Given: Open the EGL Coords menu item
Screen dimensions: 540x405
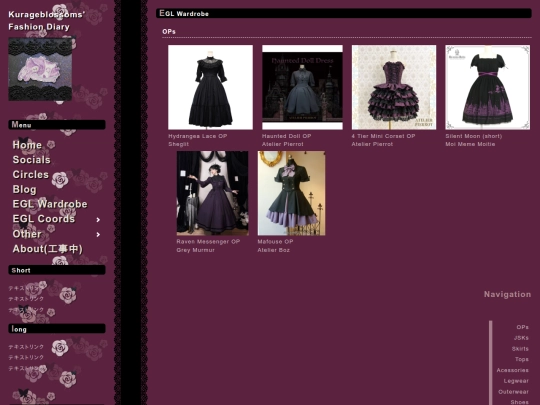Looking at the screenshot, I should point(43,219).
